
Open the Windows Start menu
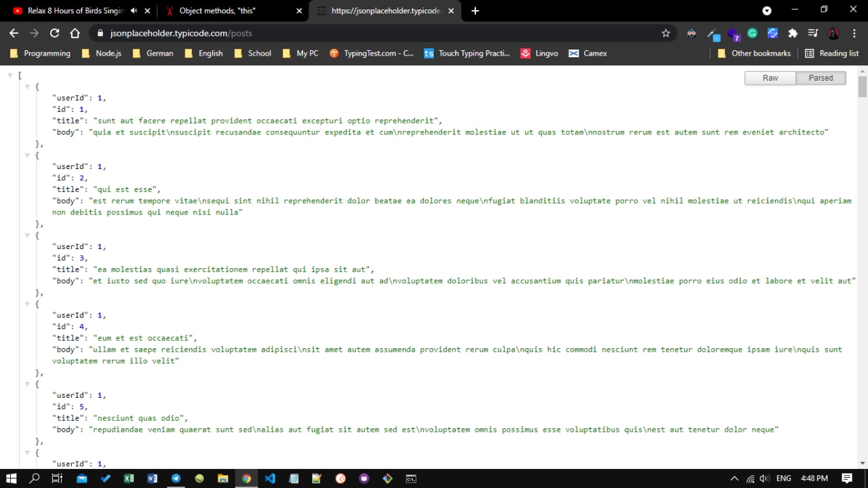click(12, 478)
